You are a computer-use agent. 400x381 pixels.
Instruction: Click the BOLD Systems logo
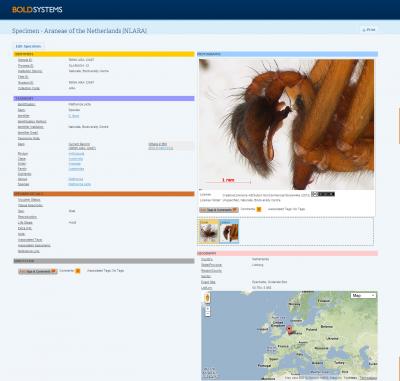point(37,10)
